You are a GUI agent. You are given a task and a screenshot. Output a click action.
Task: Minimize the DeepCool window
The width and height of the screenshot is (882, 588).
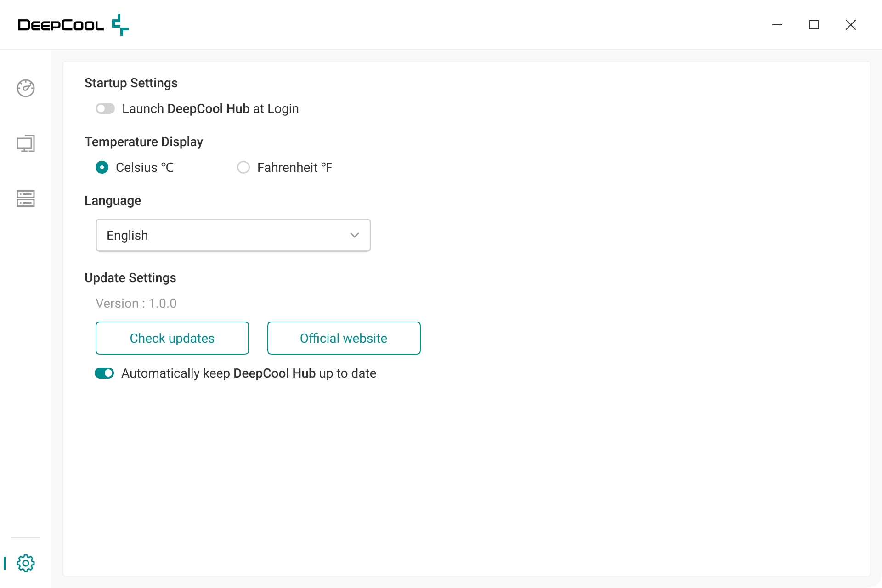click(777, 25)
